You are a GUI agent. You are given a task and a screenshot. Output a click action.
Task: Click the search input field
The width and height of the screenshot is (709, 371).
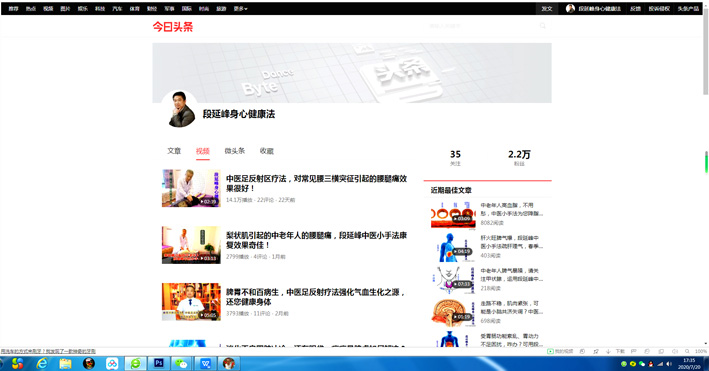(480, 26)
